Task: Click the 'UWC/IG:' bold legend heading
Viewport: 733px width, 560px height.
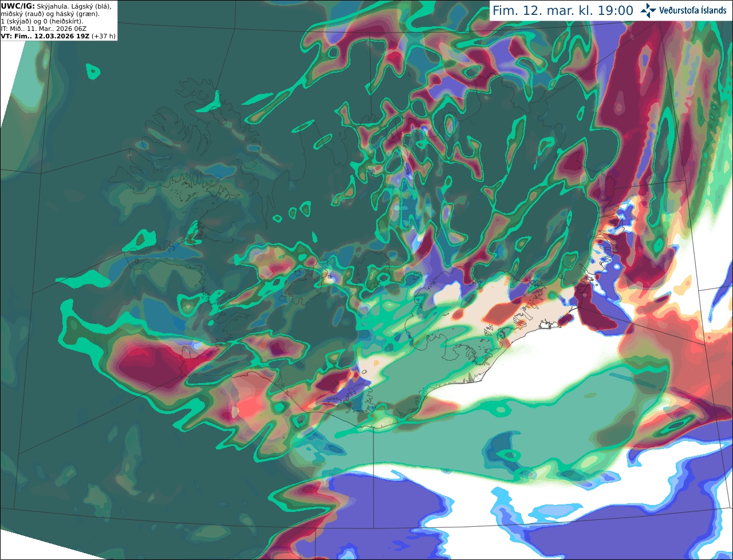Action: point(18,6)
